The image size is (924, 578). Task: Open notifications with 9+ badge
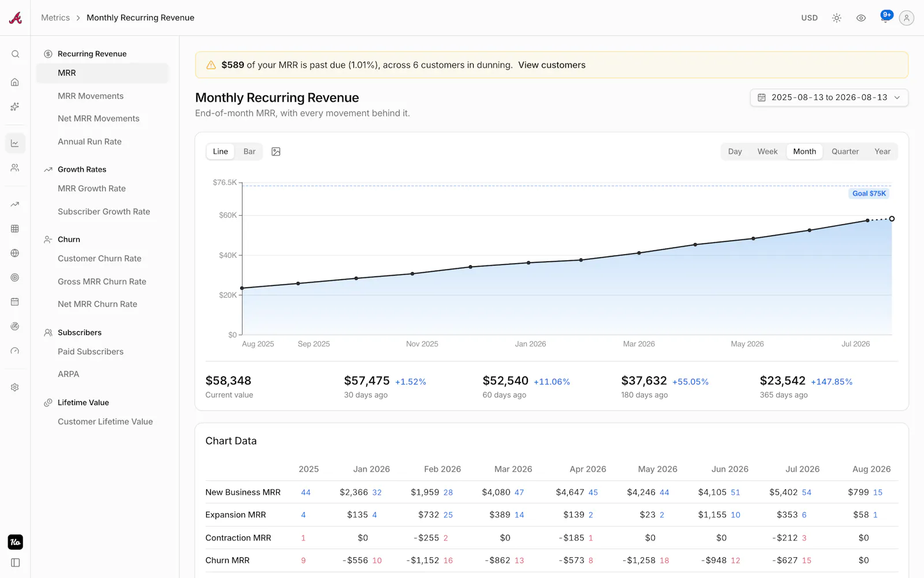point(885,17)
